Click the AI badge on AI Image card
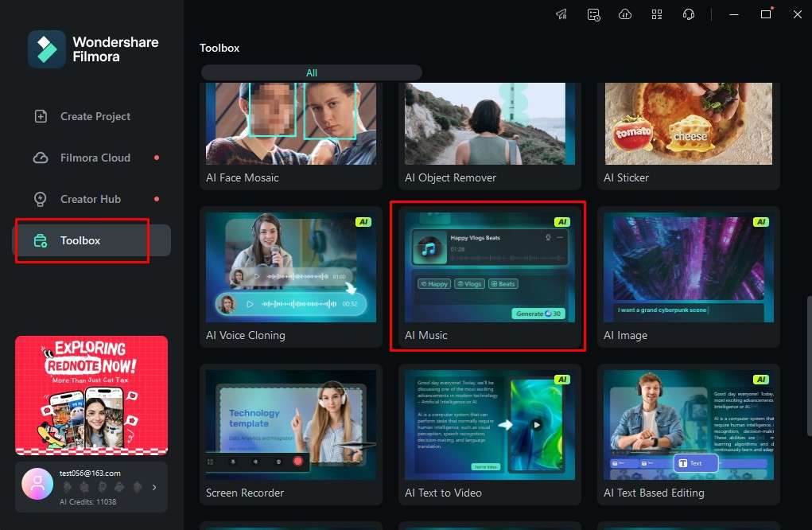This screenshot has width=812, height=530. tap(761, 222)
